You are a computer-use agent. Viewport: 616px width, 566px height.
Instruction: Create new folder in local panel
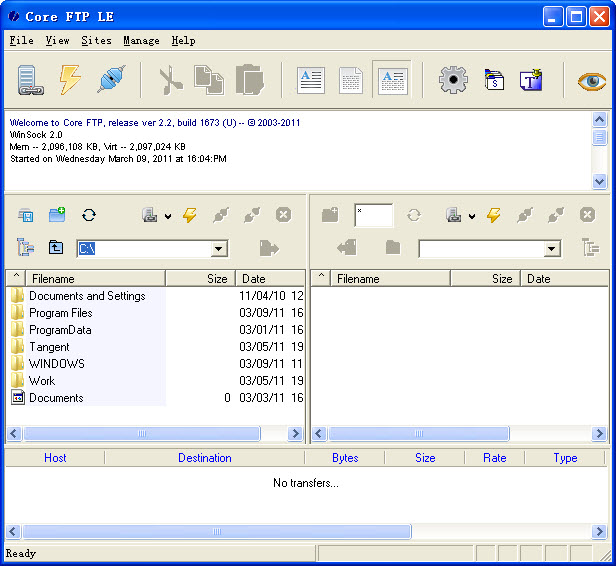point(57,215)
